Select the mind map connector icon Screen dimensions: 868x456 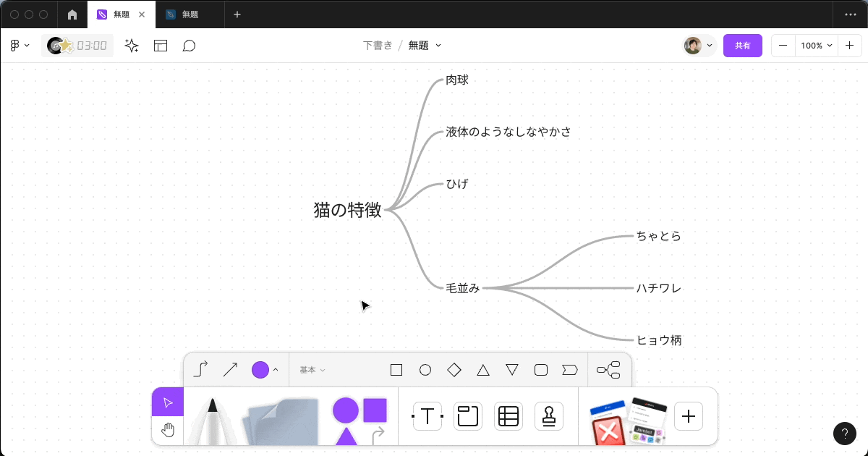pyautogui.click(x=610, y=369)
